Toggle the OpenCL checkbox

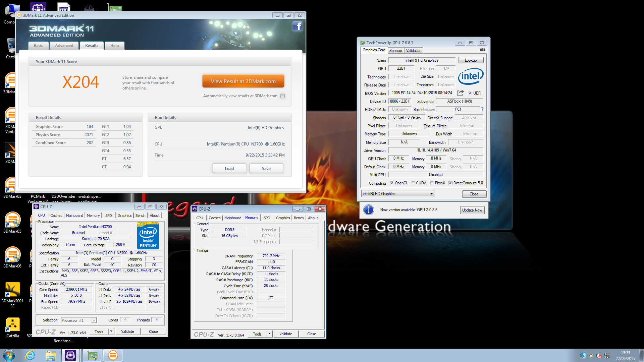(x=392, y=183)
